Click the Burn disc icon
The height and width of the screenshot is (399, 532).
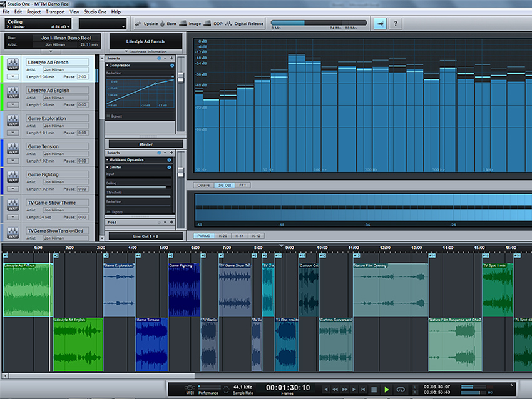[163, 24]
